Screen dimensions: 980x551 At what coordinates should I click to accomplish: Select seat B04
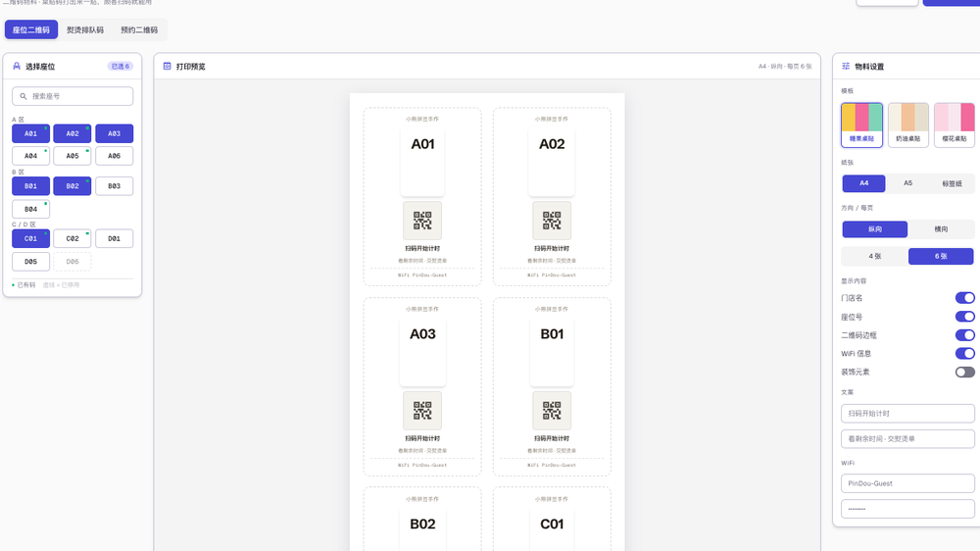tap(30, 209)
